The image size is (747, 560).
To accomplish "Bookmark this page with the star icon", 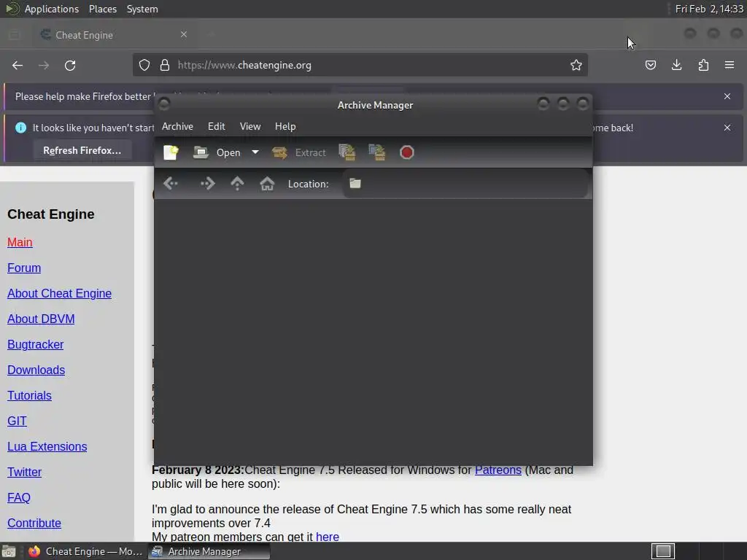I will (576, 65).
